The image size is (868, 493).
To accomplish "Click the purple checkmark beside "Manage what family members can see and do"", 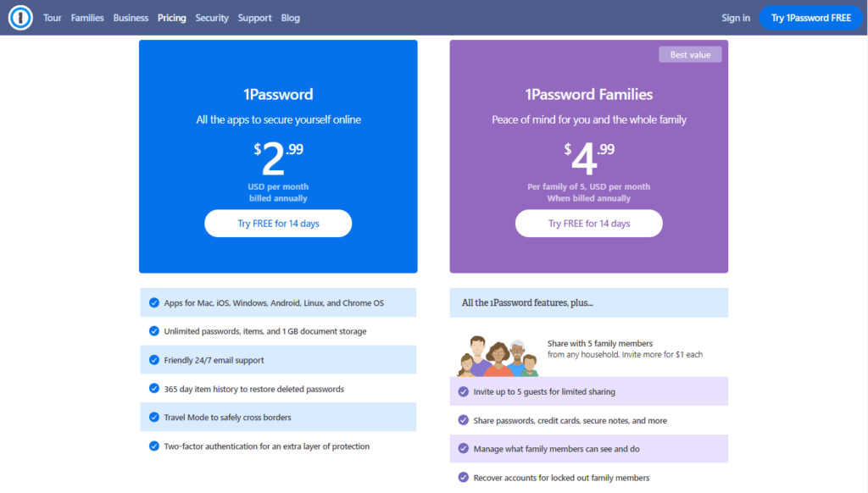I will 464,448.
